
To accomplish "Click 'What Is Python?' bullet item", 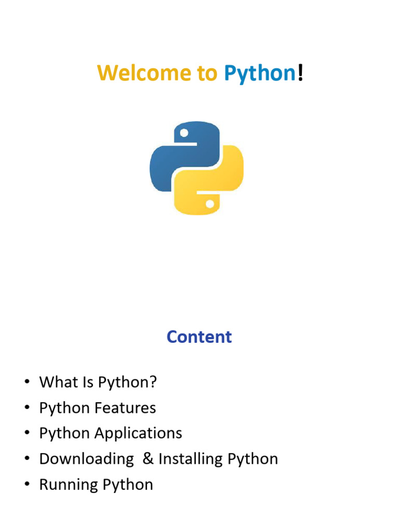I will coord(98,382).
